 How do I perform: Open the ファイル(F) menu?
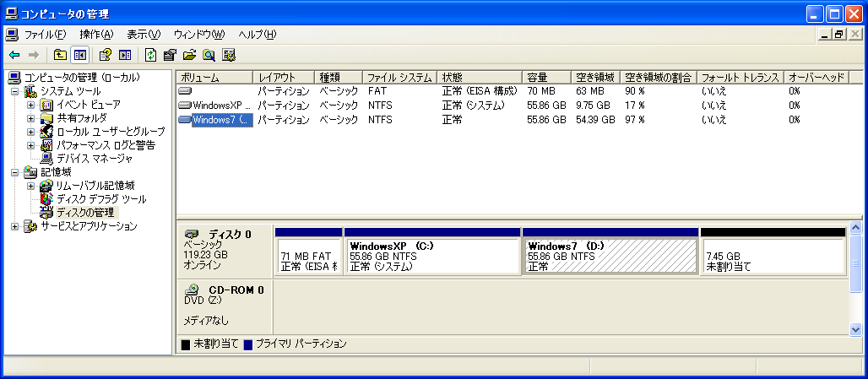click(x=45, y=35)
